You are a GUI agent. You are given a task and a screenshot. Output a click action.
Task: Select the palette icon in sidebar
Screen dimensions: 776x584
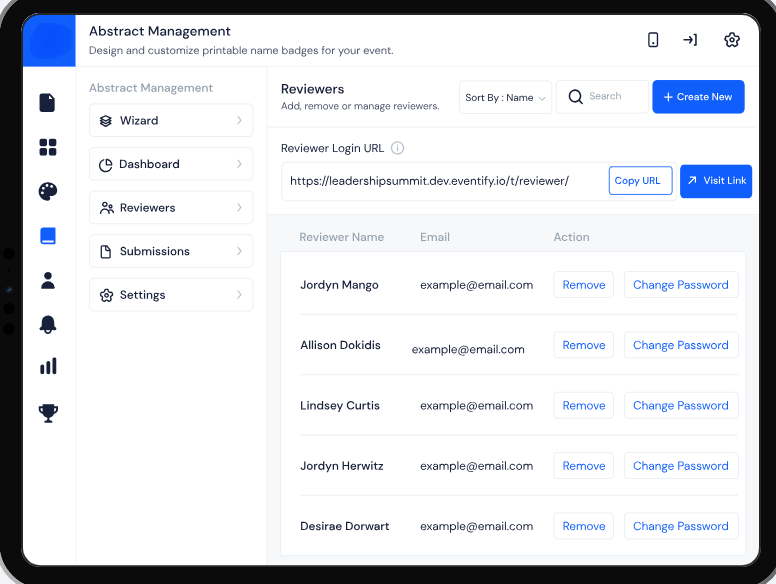[x=48, y=191]
